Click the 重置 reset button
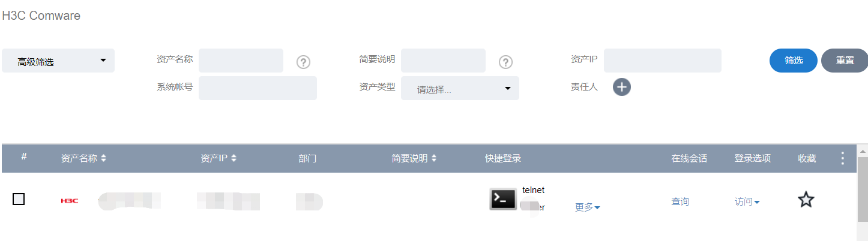This screenshot has height=241, width=868. point(844,61)
